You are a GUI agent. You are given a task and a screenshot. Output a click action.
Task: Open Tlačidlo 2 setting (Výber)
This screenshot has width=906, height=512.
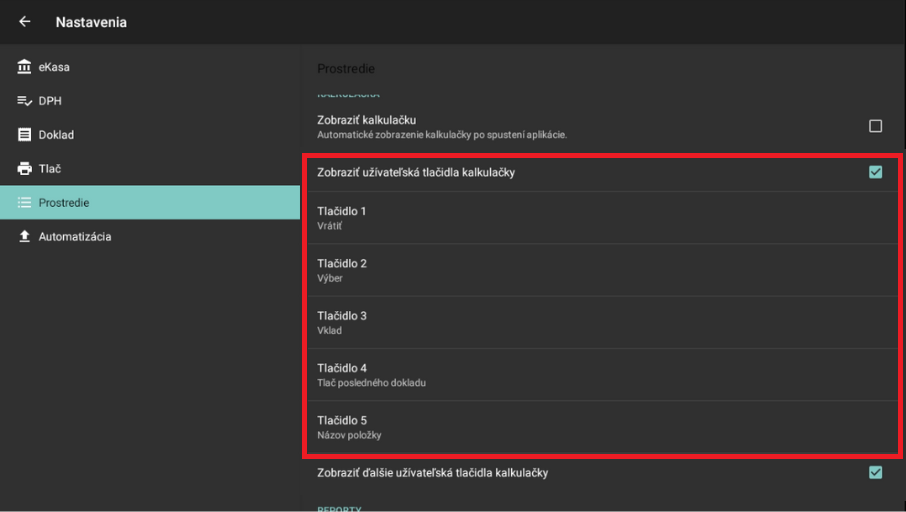tap(600, 270)
